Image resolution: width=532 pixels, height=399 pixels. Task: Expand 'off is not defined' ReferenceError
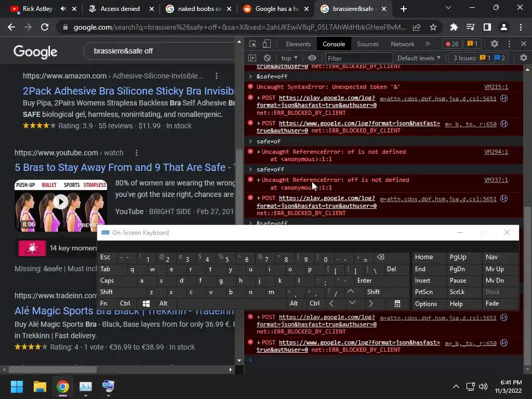point(259,180)
